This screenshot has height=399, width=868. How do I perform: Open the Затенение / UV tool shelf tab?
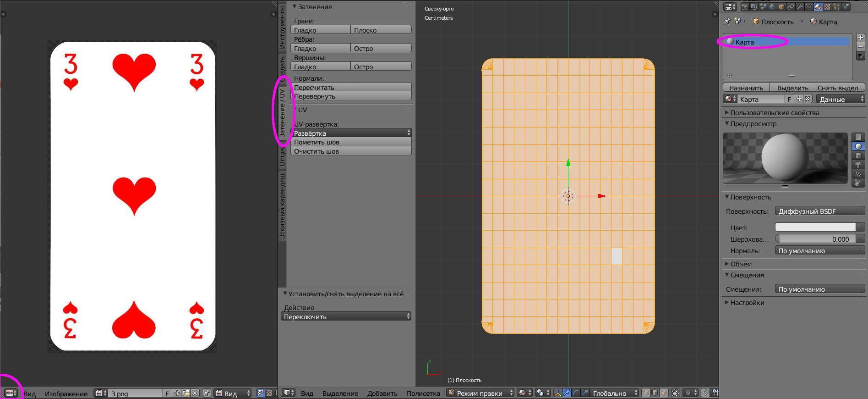coord(282,112)
